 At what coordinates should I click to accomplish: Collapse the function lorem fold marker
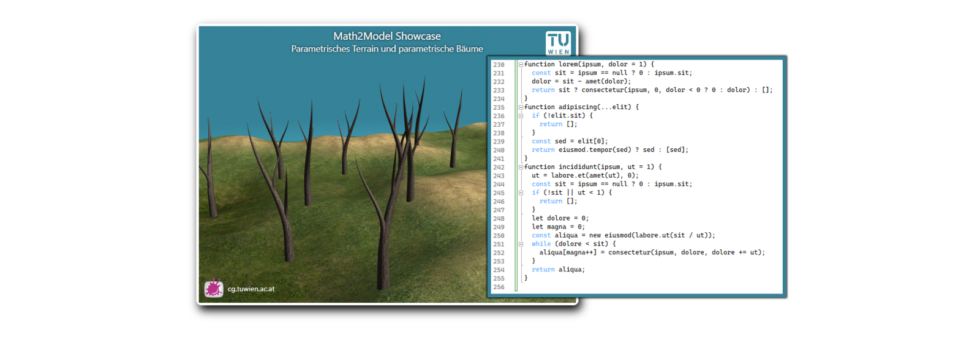(521, 64)
